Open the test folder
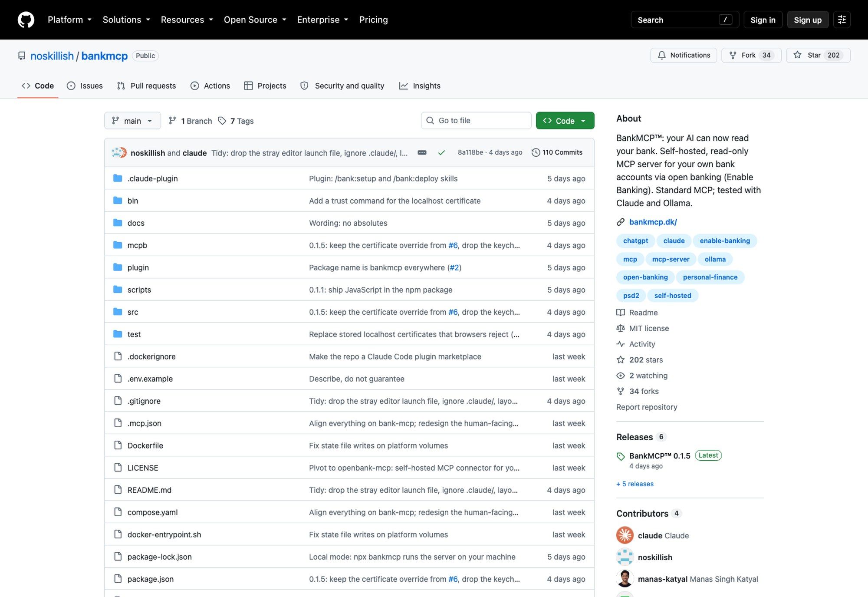The image size is (868, 597). (x=134, y=334)
